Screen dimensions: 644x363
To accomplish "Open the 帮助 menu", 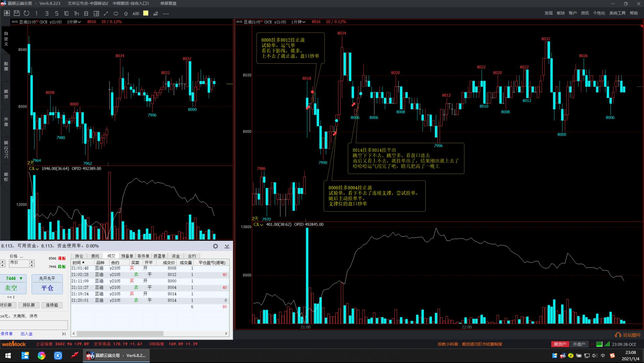I will [634, 13].
